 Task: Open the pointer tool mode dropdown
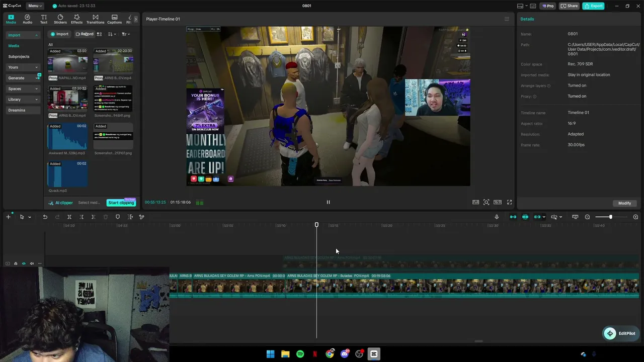click(x=30, y=217)
